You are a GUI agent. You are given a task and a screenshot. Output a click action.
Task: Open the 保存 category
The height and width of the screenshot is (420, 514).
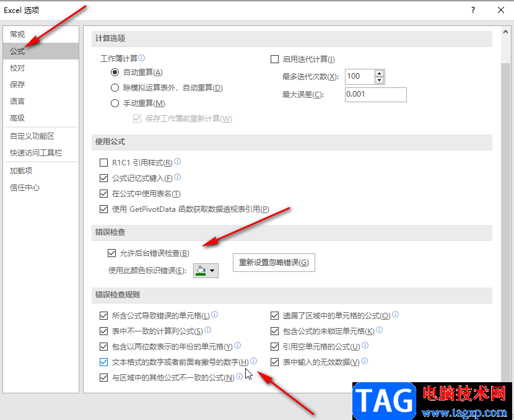coord(41,85)
